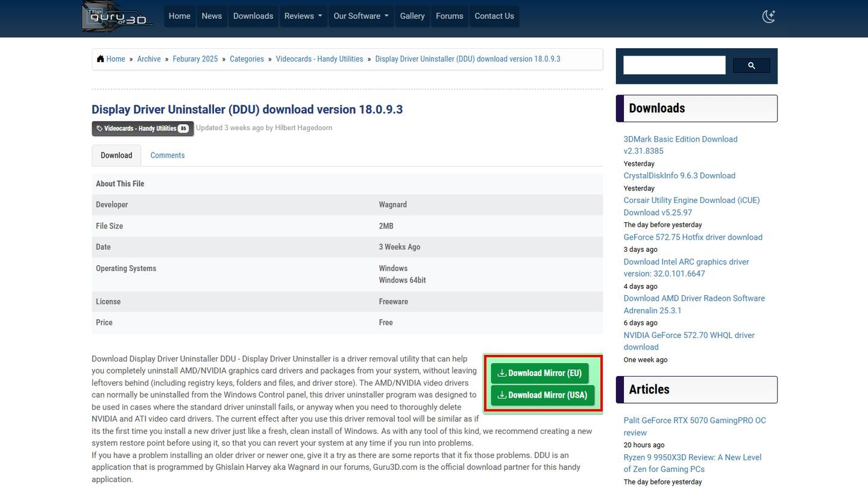
Task: Click the 'Updated 3 weeks ago by Hilbert Hagedoorn' text
Action: 264,128
